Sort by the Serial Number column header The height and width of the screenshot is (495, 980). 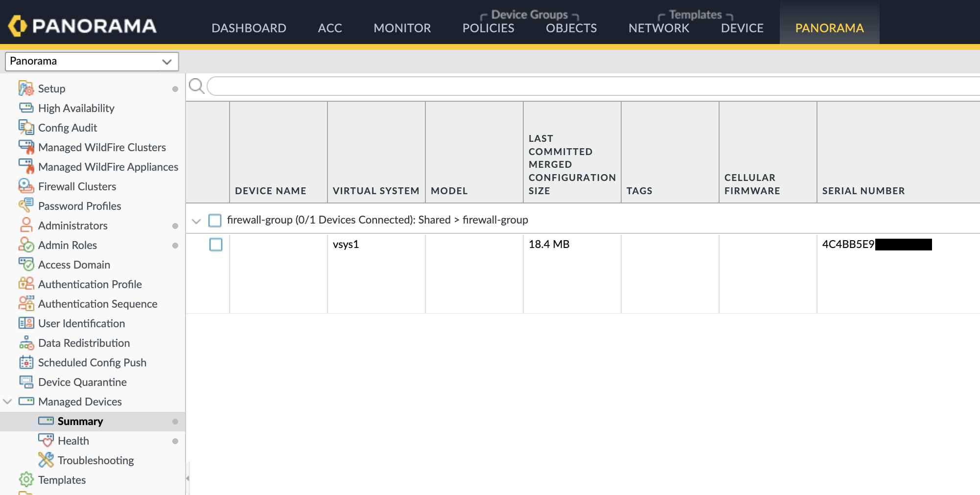(863, 191)
